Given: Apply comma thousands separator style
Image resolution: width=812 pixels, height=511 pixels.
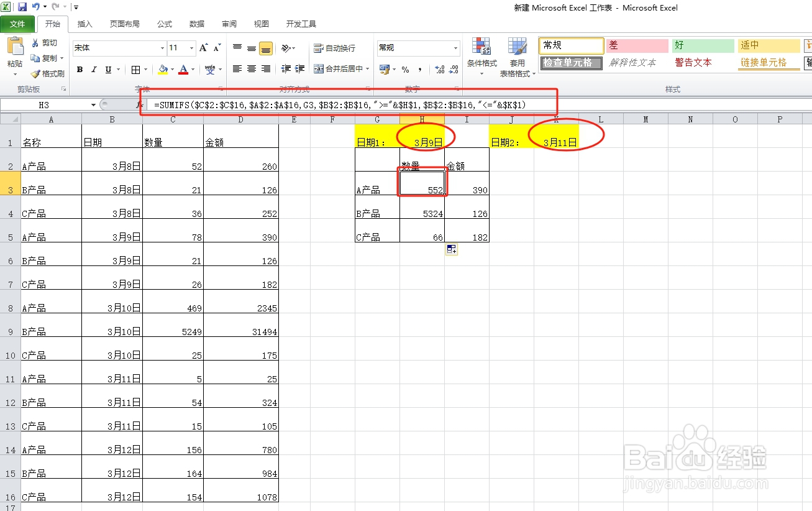Looking at the screenshot, I should [420, 70].
